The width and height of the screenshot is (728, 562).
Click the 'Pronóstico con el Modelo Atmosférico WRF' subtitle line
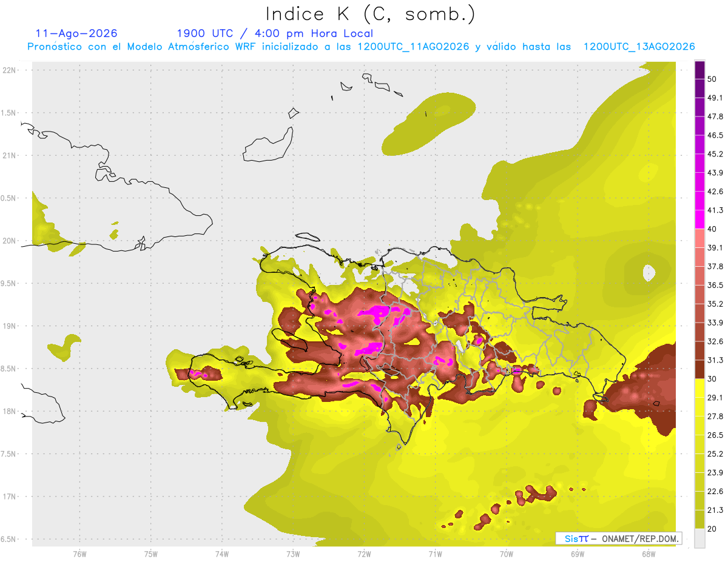pos(362,47)
